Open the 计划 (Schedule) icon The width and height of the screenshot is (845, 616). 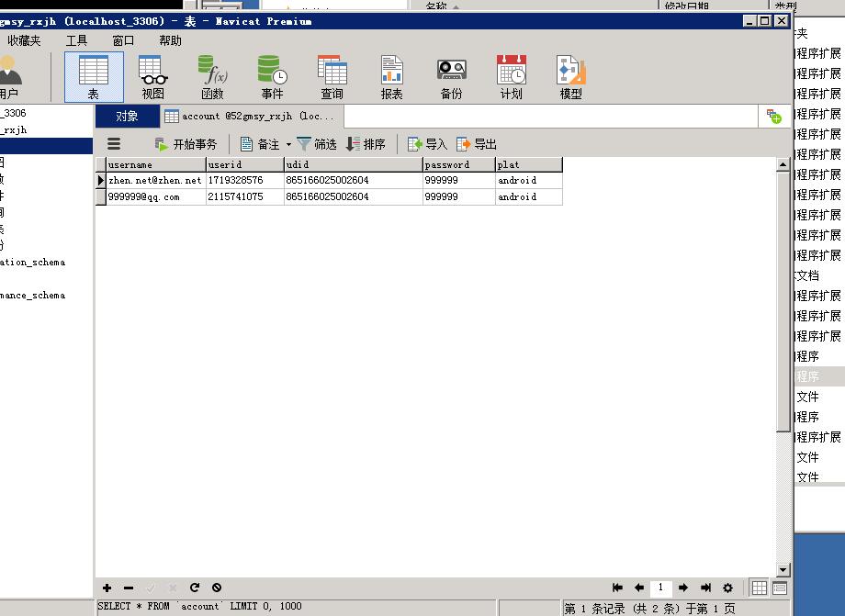(512, 77)
